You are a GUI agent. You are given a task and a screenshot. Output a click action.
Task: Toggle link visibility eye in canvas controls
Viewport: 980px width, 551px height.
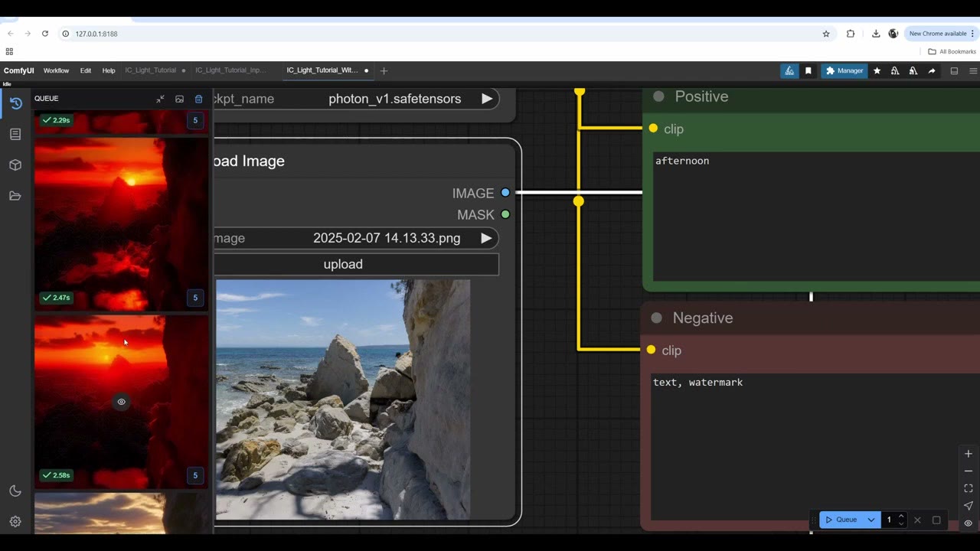coord(969,523)
